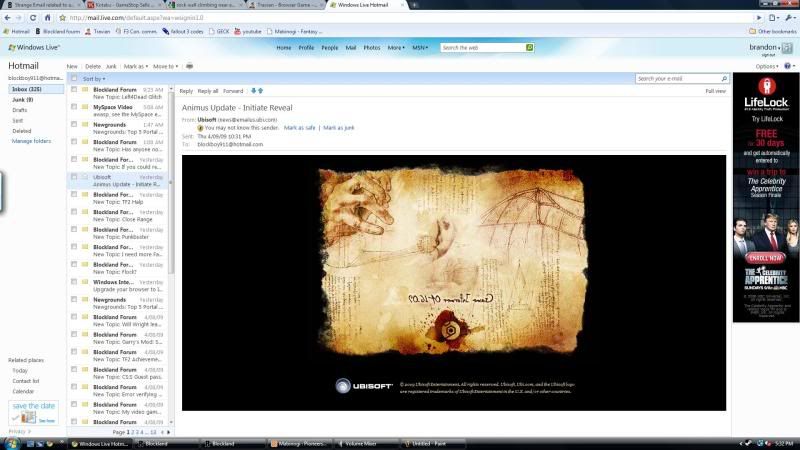
Task: Open the Options dropdown
Action: point(767,66)
